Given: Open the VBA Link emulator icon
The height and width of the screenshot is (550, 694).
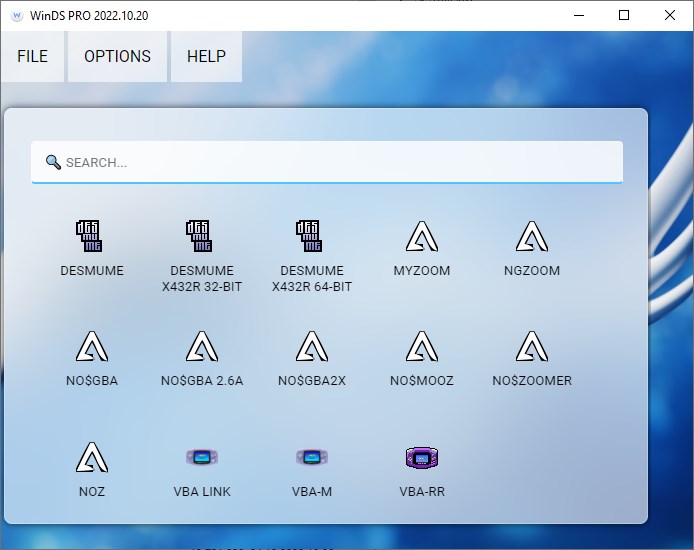Looking at the screenshot, I should [x=202, y=457].
